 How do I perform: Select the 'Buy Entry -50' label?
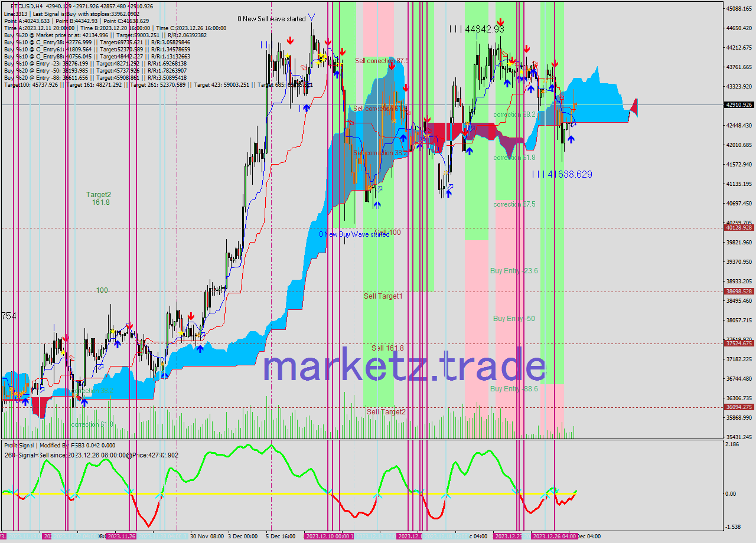[x=514, y=319]
